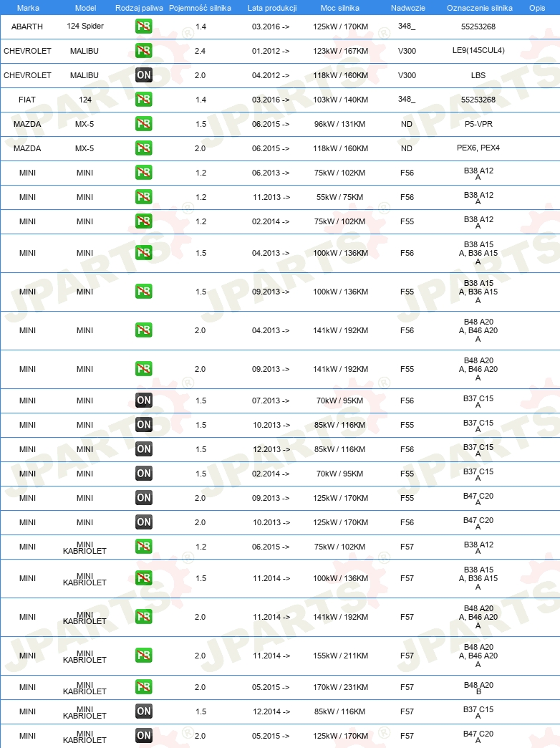
Task: Click the Opis column header
Action: point(537,8)
